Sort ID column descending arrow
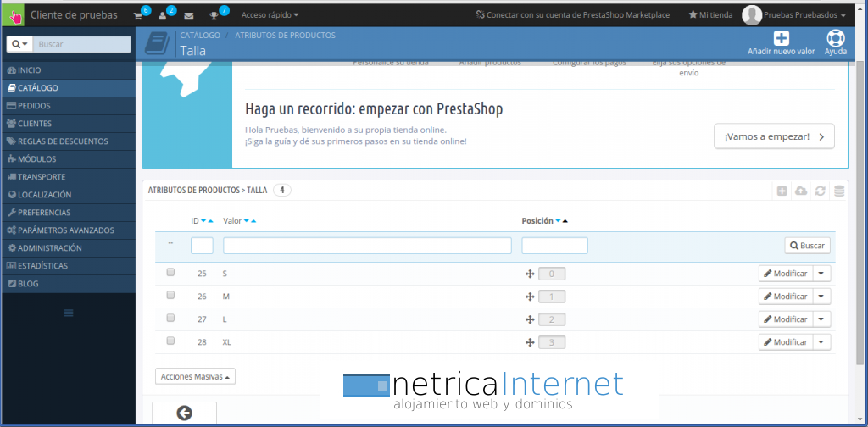Screen dimensions: 868x427 [203, 221]
